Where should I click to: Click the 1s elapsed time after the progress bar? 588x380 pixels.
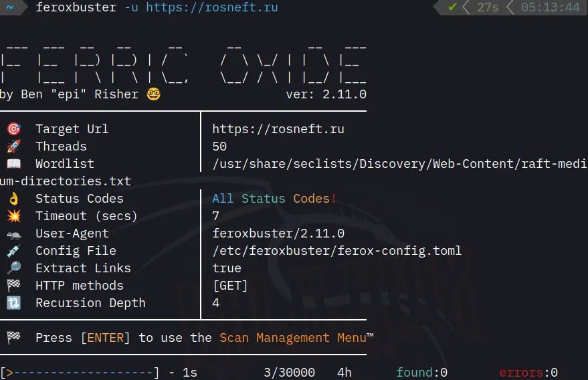click(190, 373)
